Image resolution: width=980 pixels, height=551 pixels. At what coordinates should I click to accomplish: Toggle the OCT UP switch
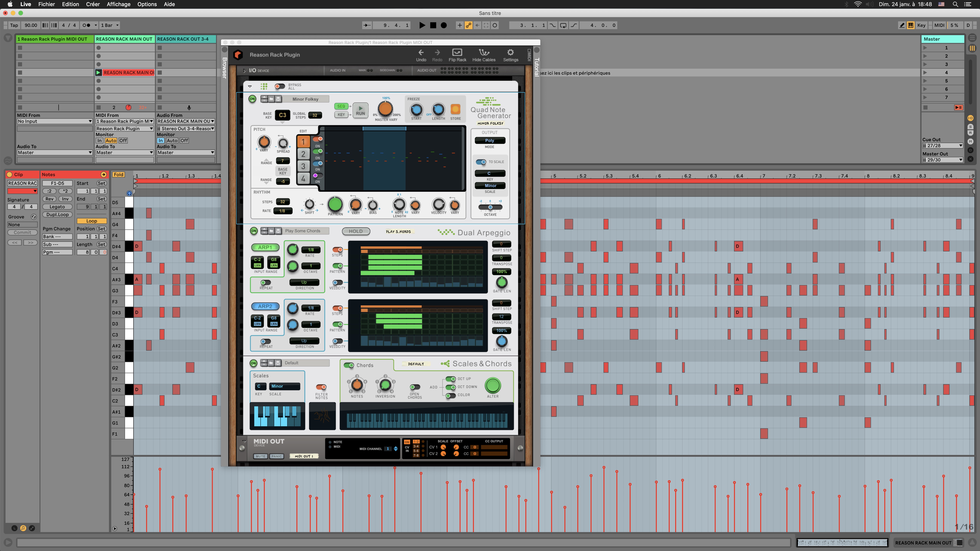point(450,379)
